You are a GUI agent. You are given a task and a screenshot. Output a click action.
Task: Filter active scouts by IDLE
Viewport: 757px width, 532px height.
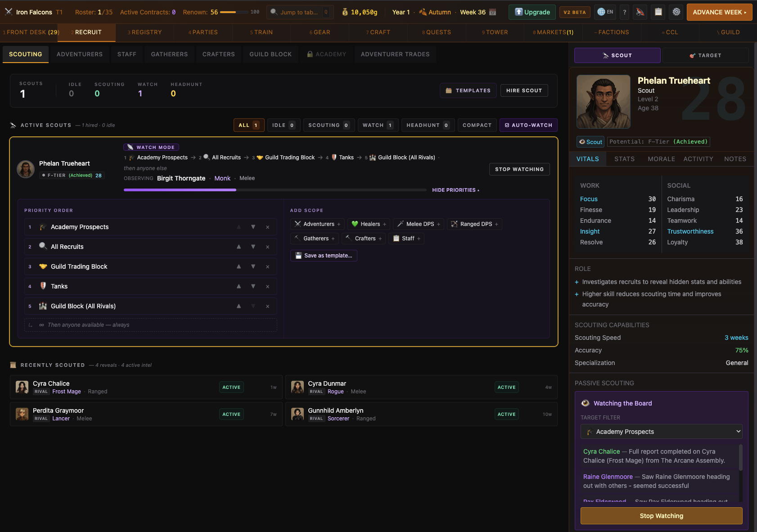coord(284,125)
